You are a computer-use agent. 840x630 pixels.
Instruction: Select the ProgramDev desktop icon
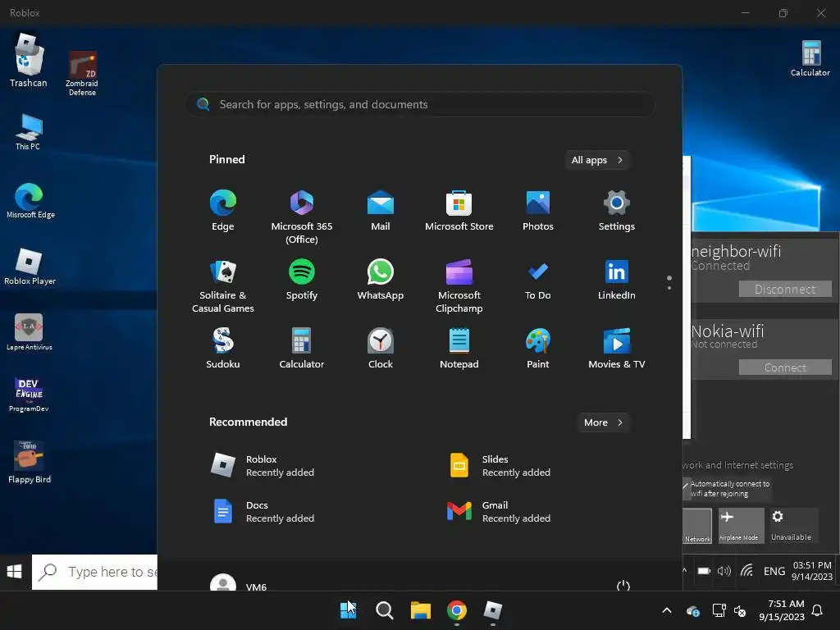tap(29, 395)
